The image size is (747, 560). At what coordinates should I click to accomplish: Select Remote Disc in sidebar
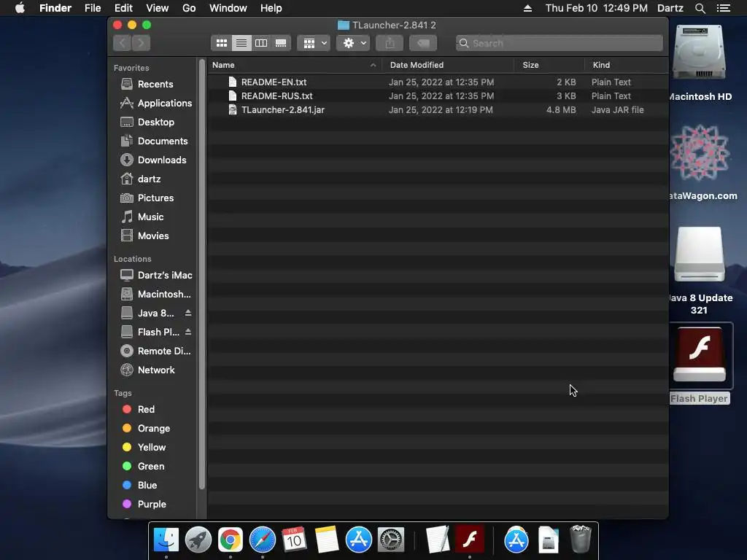click(x=155, y=351)
